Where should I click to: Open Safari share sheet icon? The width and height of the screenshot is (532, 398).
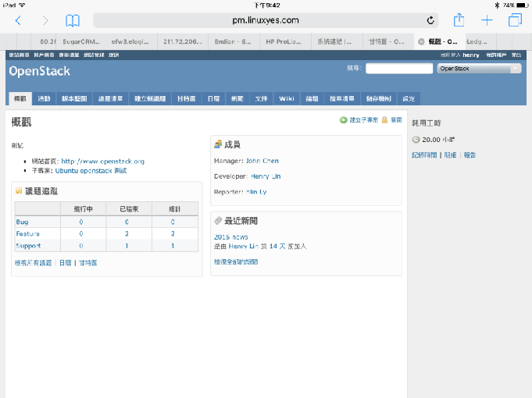tap(459, 20)
